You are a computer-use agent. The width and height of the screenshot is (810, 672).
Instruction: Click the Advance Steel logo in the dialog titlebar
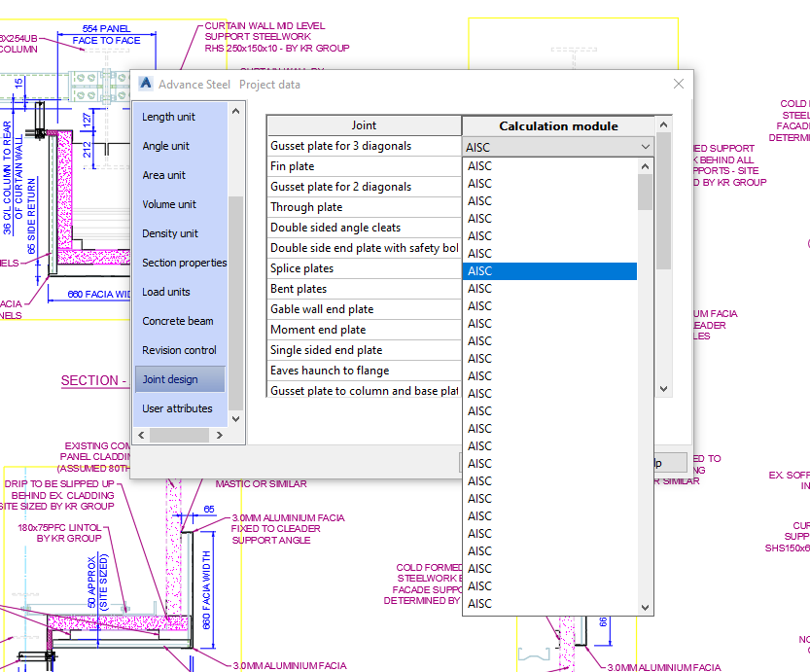click(x=145, y=84)
